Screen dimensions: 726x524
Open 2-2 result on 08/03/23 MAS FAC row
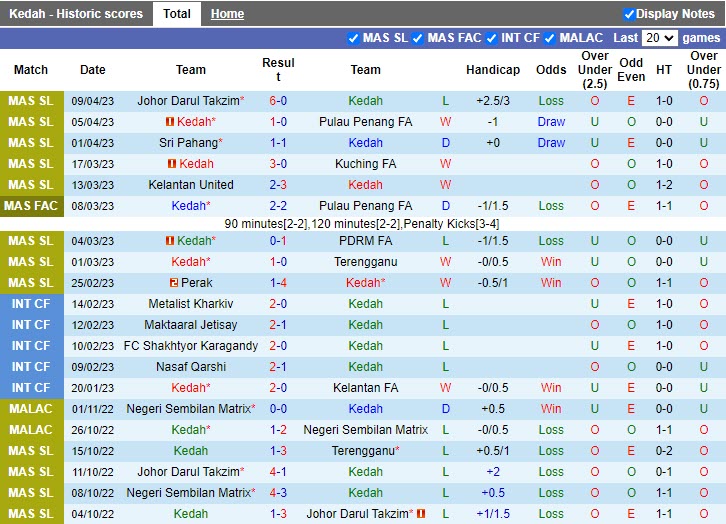point(278,206)
